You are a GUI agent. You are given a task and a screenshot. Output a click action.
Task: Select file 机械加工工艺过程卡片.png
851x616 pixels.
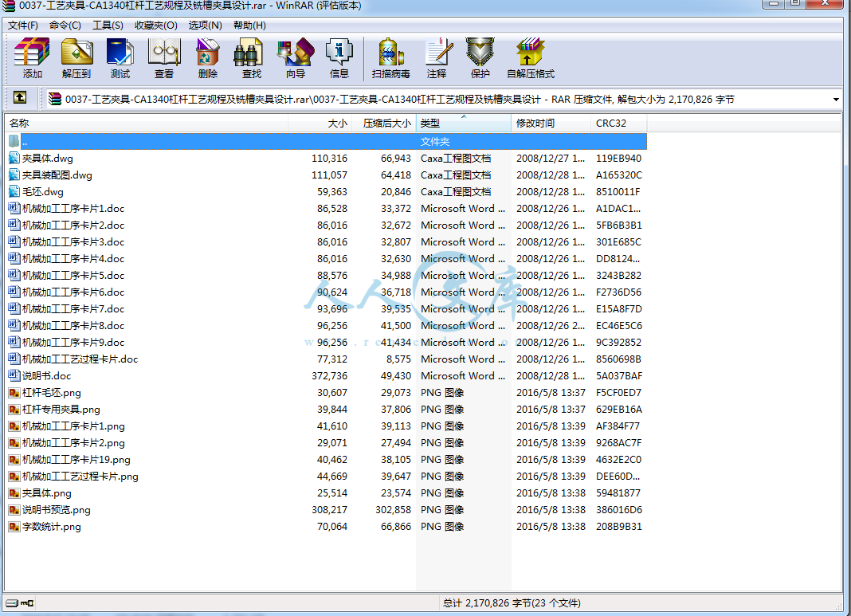[80, 477]
